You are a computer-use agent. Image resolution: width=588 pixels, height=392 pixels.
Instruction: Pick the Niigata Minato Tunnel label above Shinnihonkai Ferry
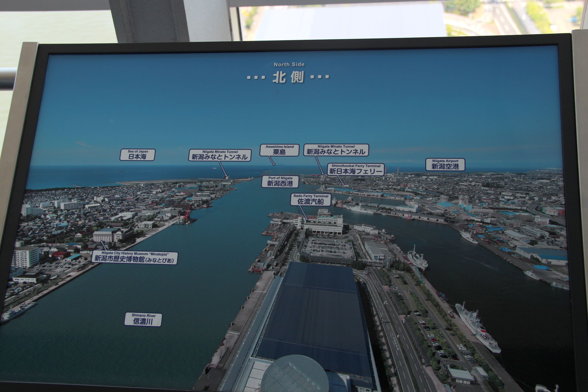point(336,150)
